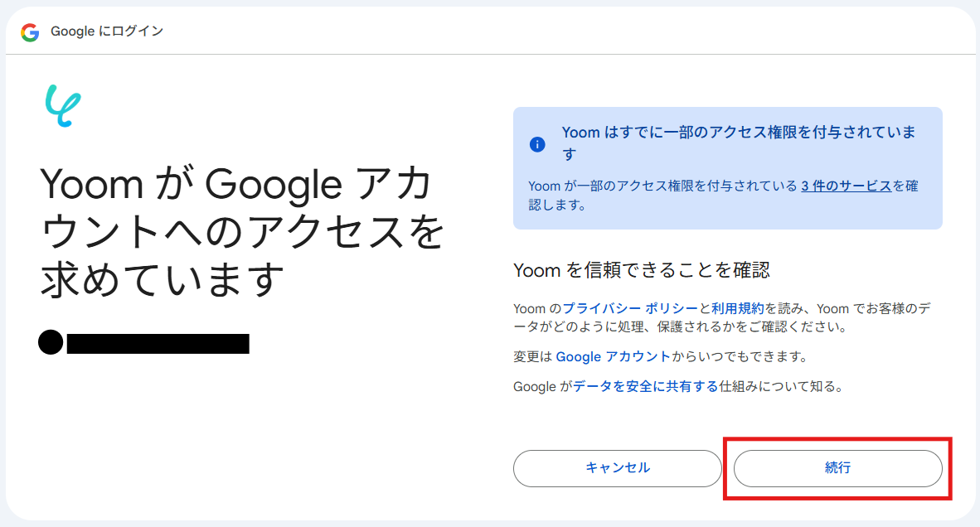Viewport: 980px width, 527px height.
Task: Open the 3 件のサービス link
Action: click(x=846, y=186)
